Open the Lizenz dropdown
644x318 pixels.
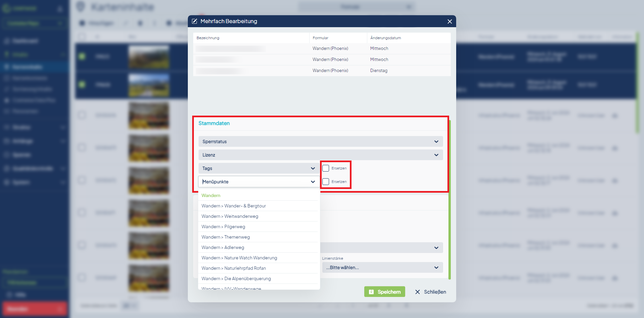[321, 155]
